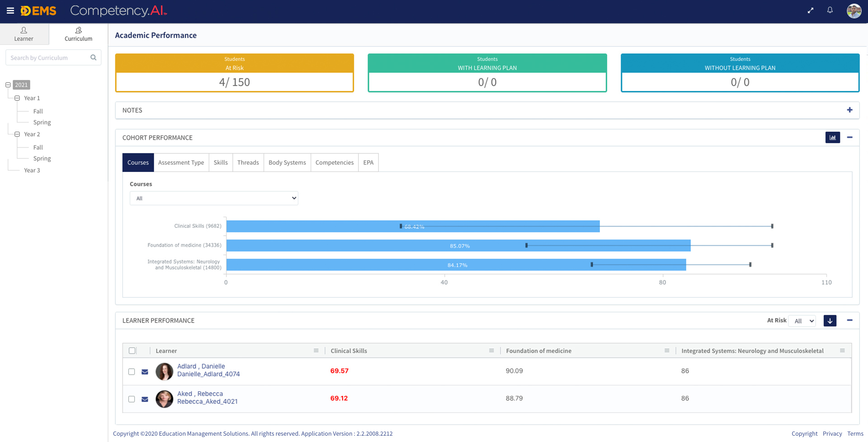Viewport: 868px width, 442px height.
Task: Click the notifications bell icon
Action: [x=830, y=10]
